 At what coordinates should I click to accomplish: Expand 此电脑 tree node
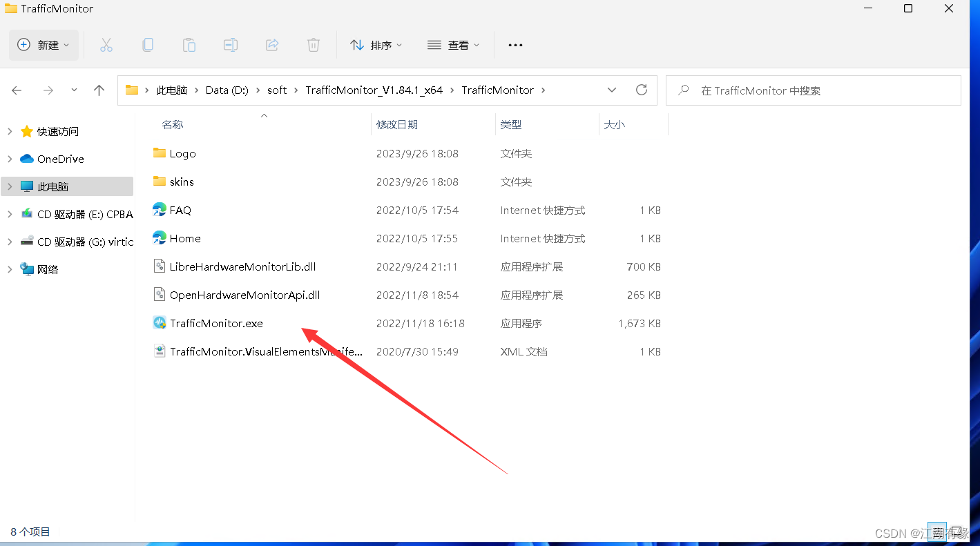click(x=10, y=186)
